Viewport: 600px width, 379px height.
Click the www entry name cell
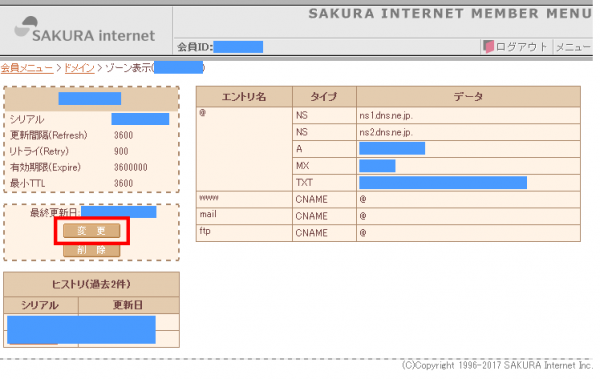(244, 199)
